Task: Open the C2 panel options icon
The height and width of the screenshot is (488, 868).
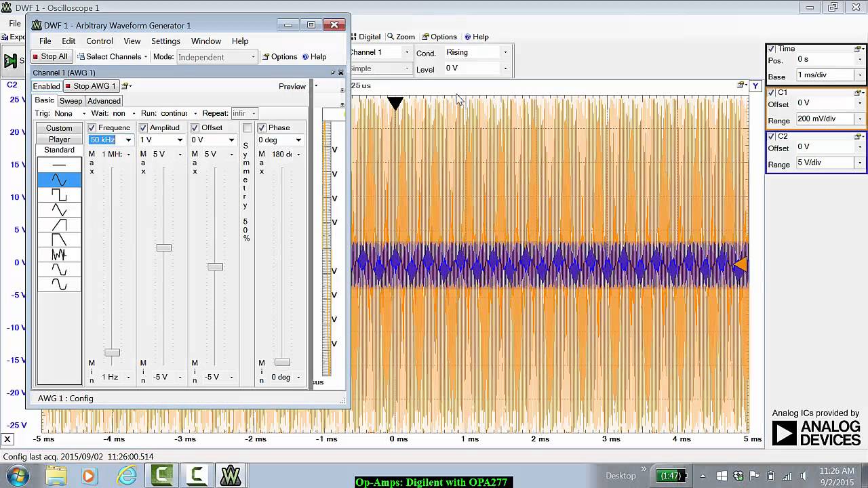Action: coord(859,136)
